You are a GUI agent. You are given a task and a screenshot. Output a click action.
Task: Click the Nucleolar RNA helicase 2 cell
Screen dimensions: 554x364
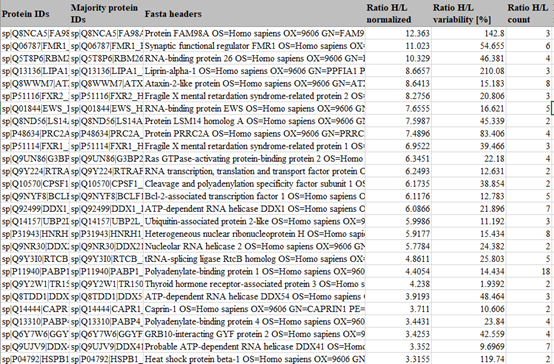tap(254, 247)
